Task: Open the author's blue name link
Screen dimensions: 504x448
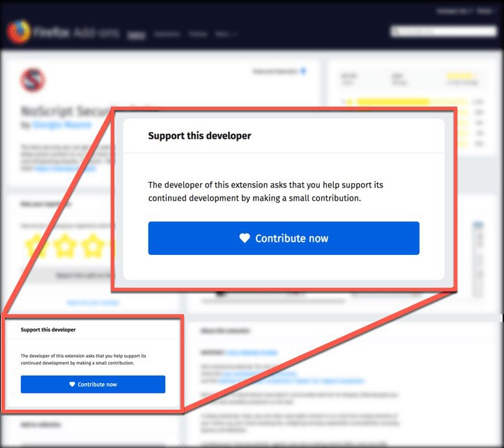Action: (x=62, y=125)
